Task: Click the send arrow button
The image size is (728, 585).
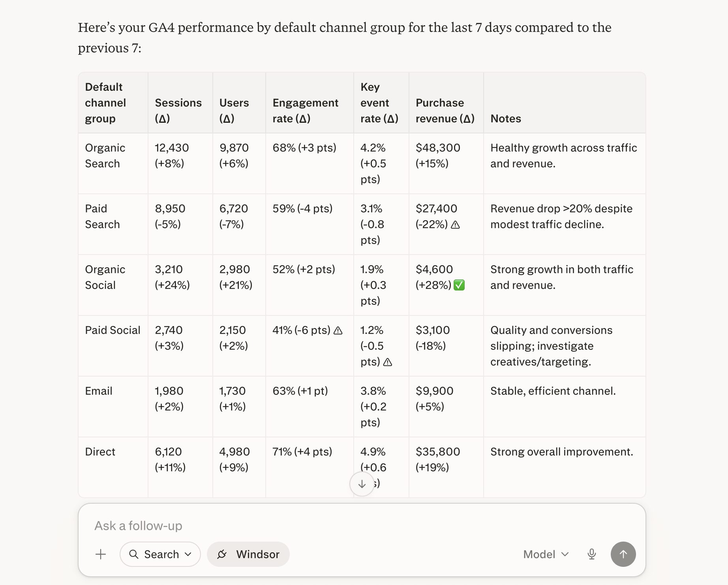Action: (x=623, y=554)
